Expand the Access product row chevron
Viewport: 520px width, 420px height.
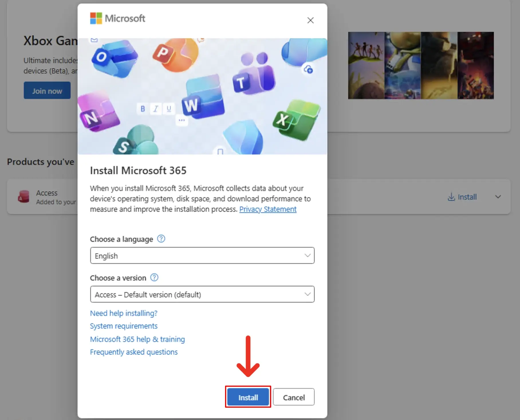pos(498,197)
